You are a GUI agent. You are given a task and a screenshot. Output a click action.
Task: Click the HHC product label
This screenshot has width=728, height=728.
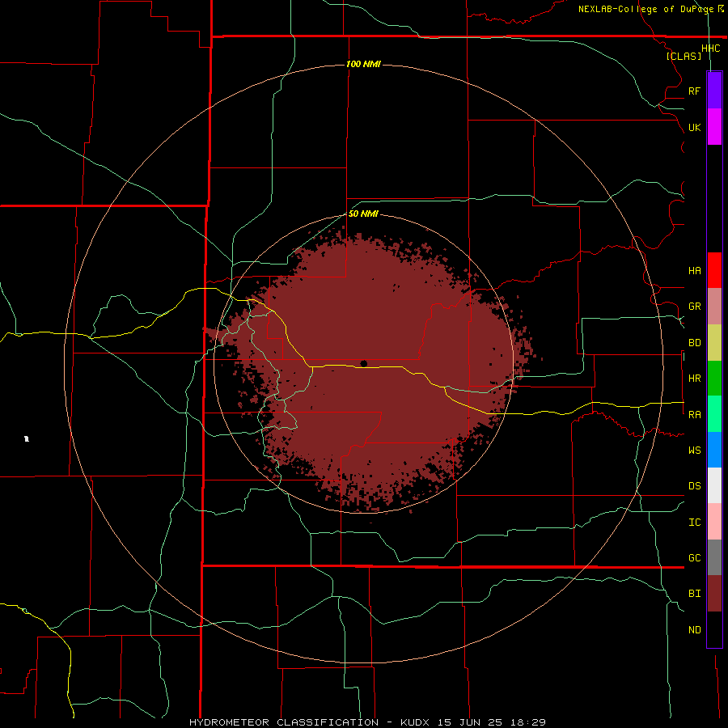coord(710,49)
